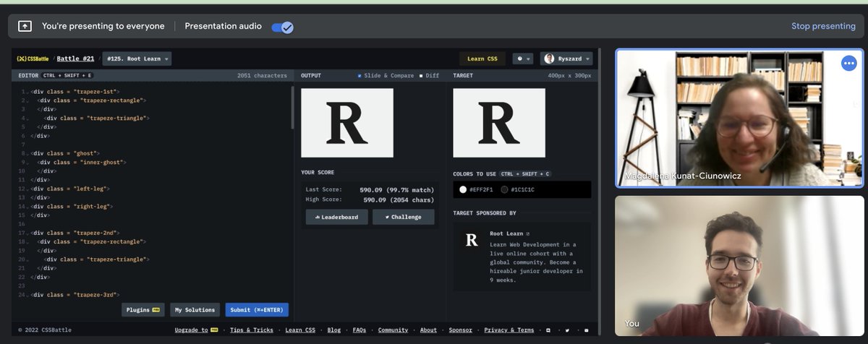Open Learn CSS footer link
The image size is (868, 344).
299,330
